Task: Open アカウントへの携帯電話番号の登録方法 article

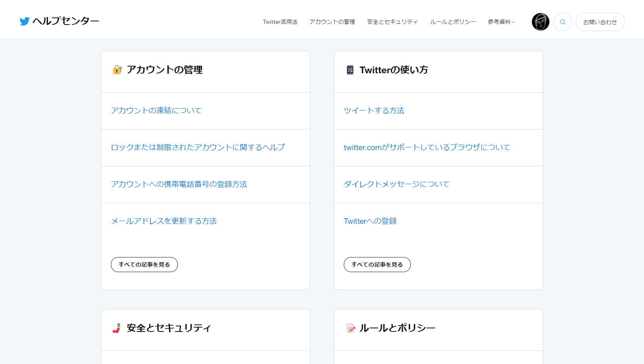Action: click(179, 184)
